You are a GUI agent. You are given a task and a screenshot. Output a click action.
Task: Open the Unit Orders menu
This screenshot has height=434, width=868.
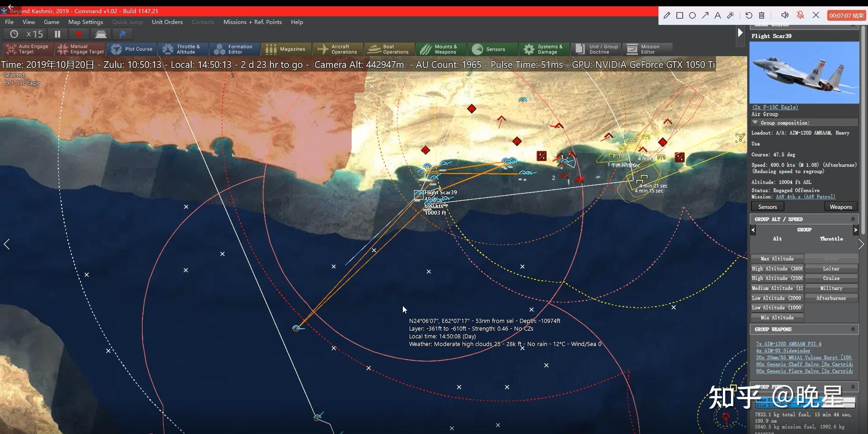coord(167,22)
